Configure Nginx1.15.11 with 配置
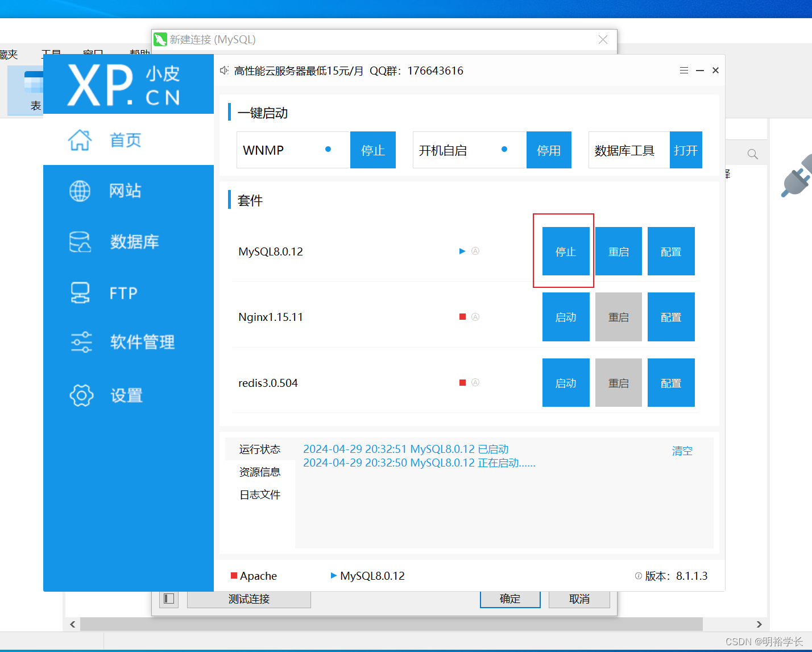Screen dimensions: 812x652 (671, 317)
